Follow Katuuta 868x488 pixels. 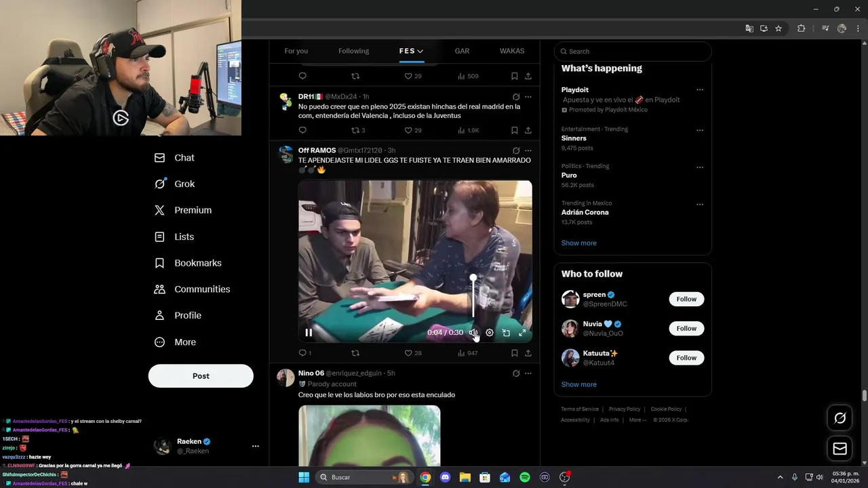point(686,358)
